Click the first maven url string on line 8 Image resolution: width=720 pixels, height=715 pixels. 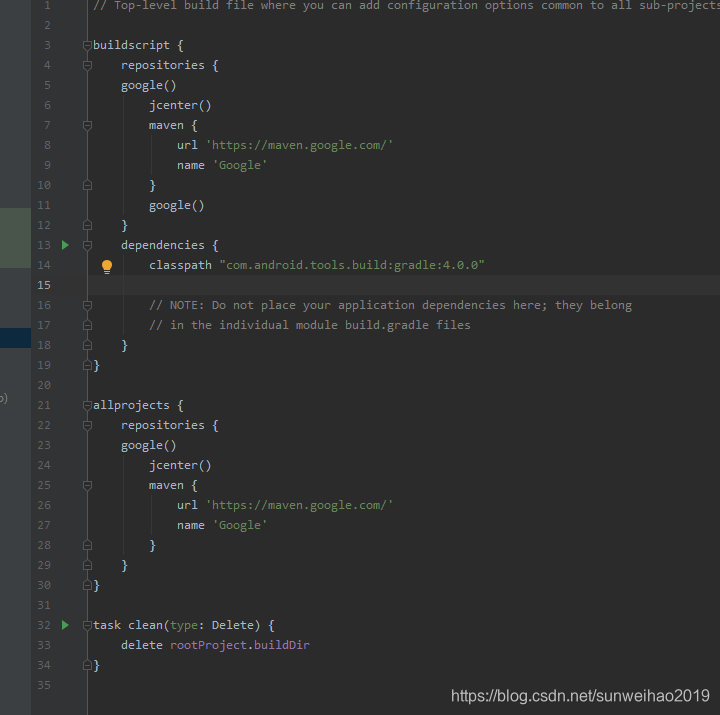pyautogui.click(x=299, y=145)
